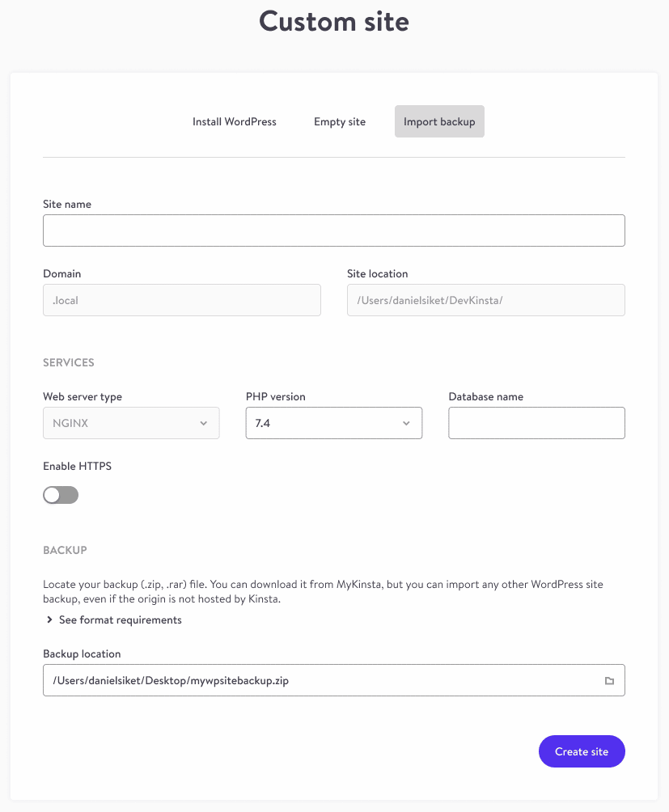The width and height of the screenshot is (669, 812).
Task: Select the Empty site tab
Action: click(339, 121)
